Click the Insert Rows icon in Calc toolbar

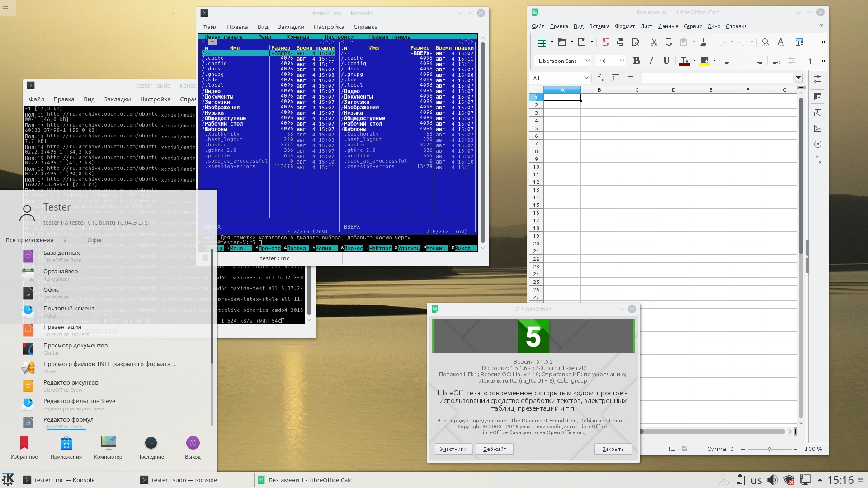click(799, 42)
